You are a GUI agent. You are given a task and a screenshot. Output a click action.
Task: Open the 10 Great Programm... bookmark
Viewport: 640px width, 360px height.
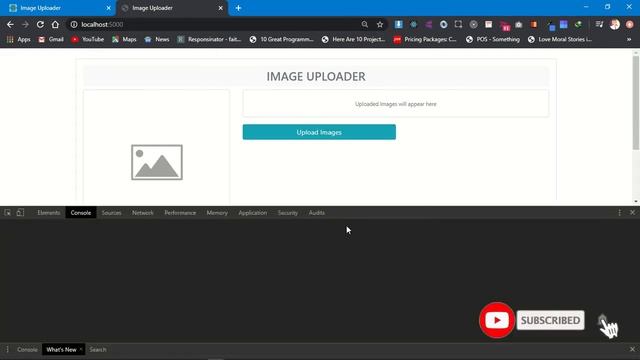pyautogui.click(x=282, y=40)
